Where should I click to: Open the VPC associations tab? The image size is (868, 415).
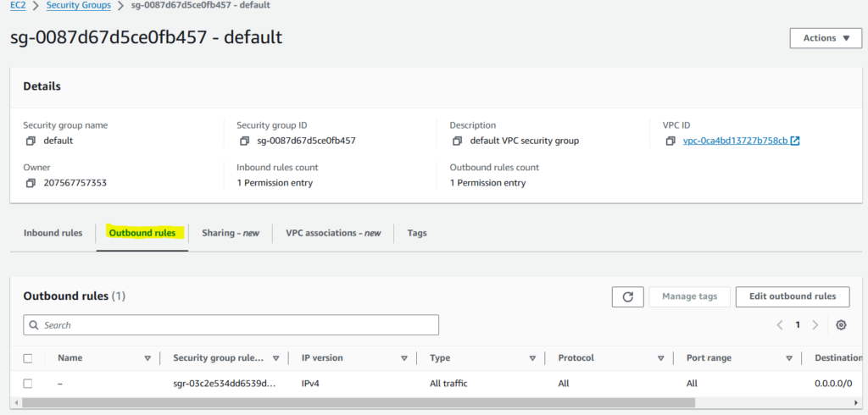[333, 233]
